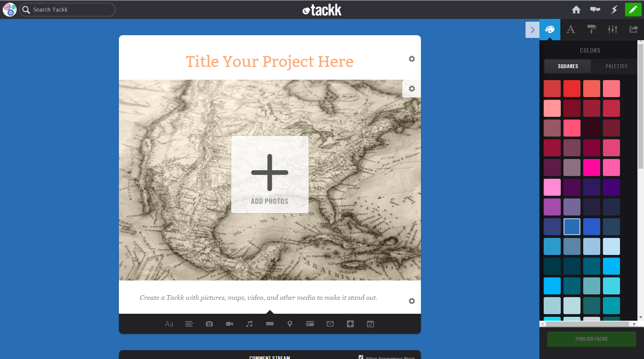
Task: Switch to the Palettes tab
Action: (616, 66)
